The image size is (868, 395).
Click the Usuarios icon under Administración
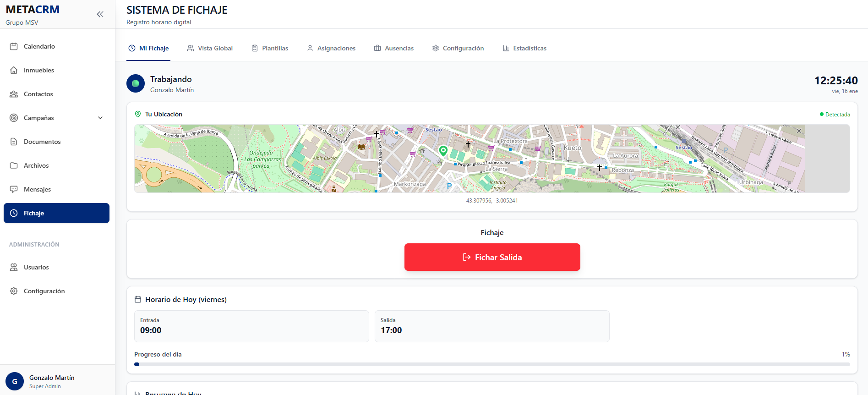coord(14,267)
